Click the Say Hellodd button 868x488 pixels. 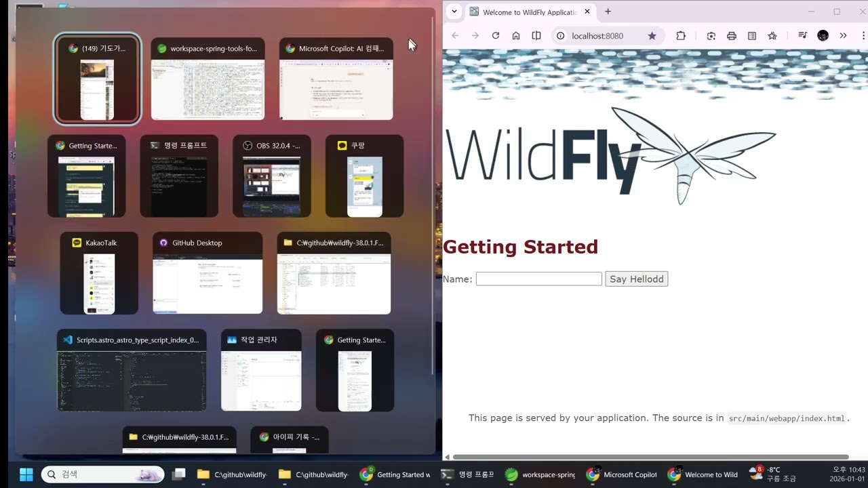coord(636,279)
